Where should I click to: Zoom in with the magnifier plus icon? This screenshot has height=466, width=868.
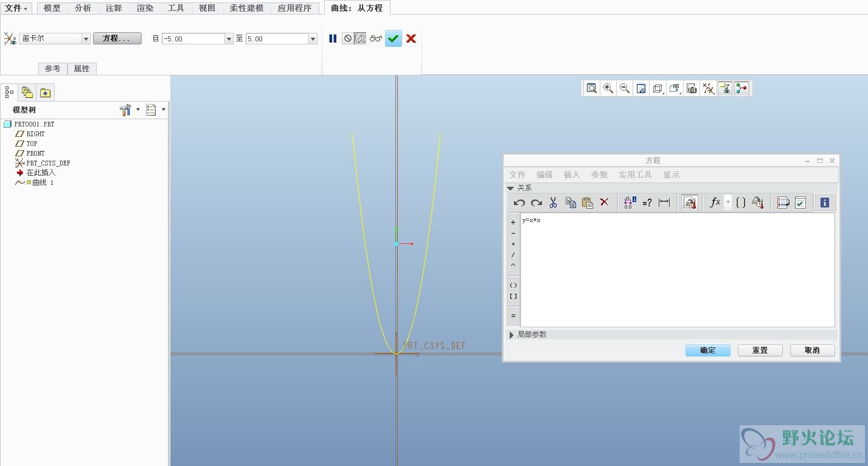click(608, 89)
